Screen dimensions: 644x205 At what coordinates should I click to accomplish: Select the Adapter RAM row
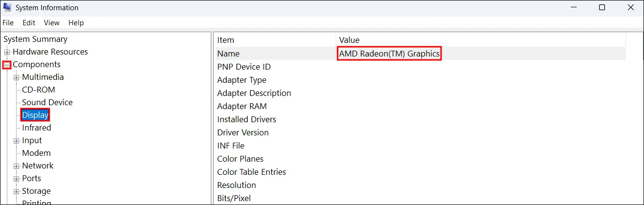point(420,106)
